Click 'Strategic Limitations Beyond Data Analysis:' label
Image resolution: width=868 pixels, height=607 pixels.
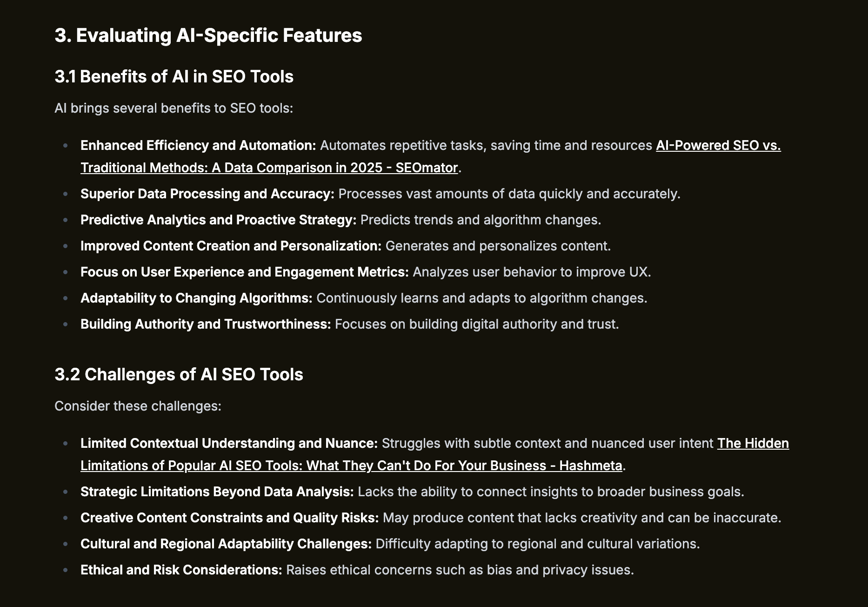point(217,492)
